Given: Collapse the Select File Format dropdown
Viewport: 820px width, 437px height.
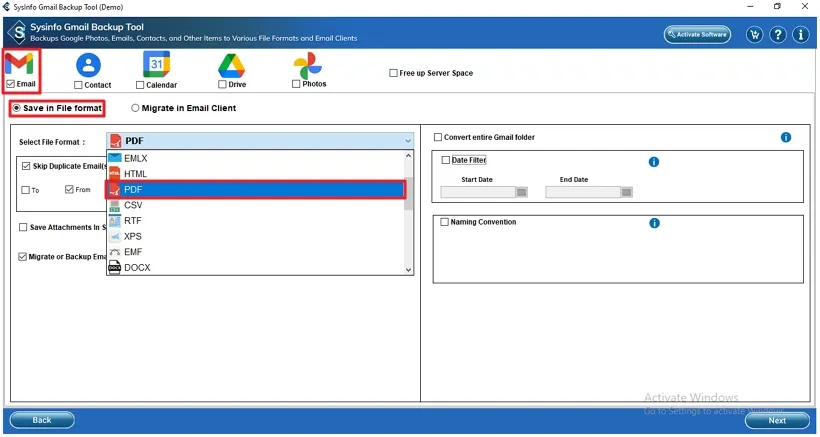Looking at the screenshot, I should pyautogui.click(x=407, y=141).
